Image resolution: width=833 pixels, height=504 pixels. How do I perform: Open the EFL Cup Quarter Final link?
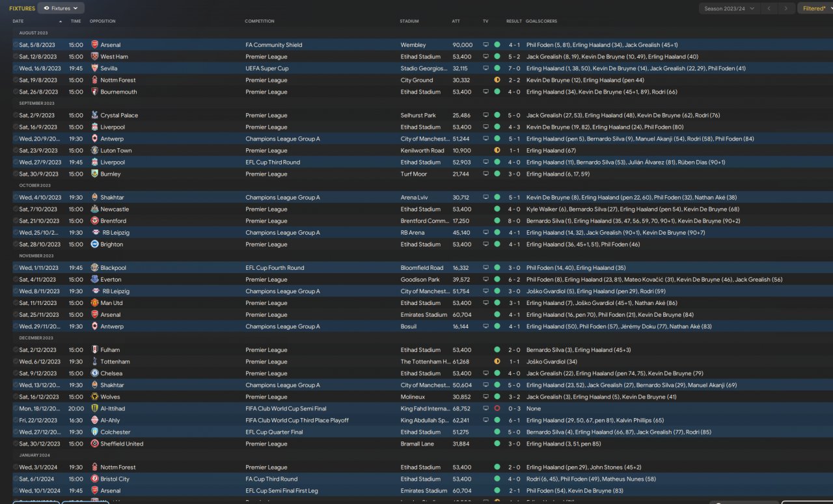point(274,432)
